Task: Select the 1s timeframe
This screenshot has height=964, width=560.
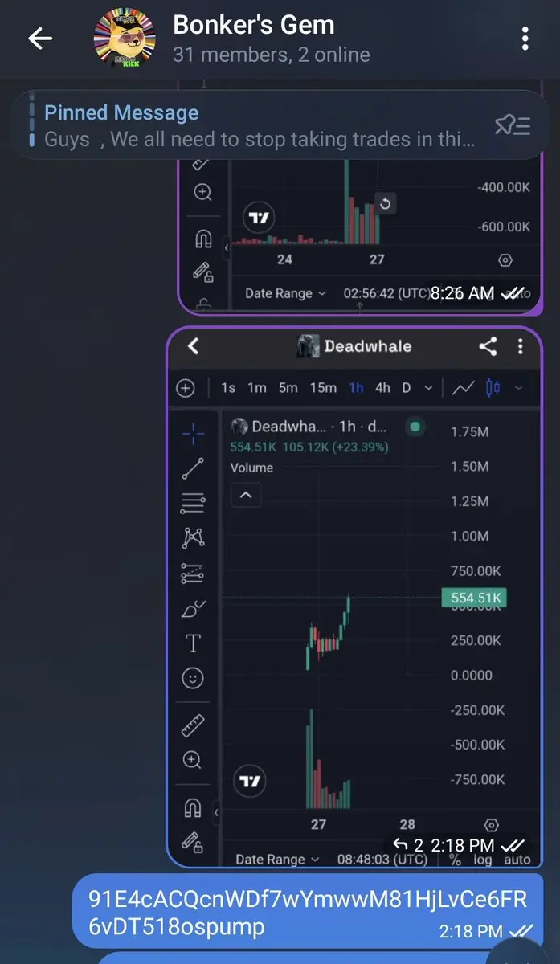Action: (228, 388)
